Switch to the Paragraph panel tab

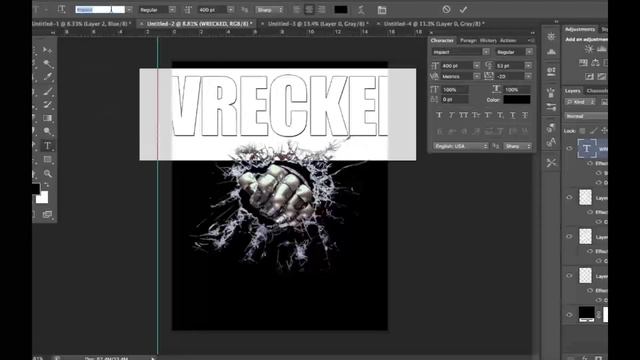[x=468, y=40]
